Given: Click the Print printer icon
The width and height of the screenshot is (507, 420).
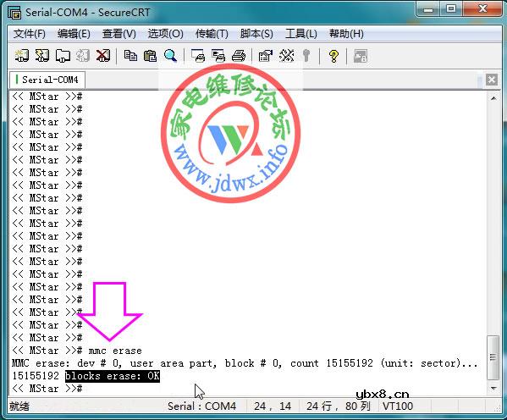Looking at the screenshot, I should coord(239,56).
